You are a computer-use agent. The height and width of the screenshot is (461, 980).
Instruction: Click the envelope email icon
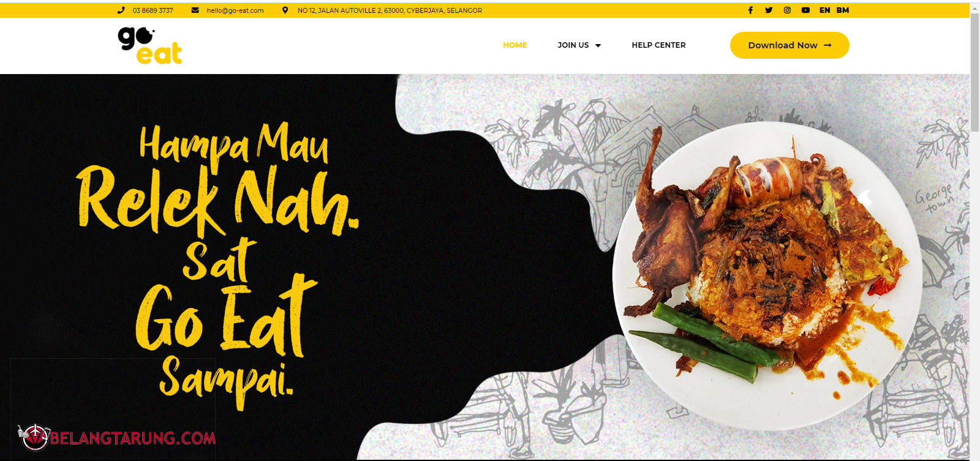pos(195,10)
